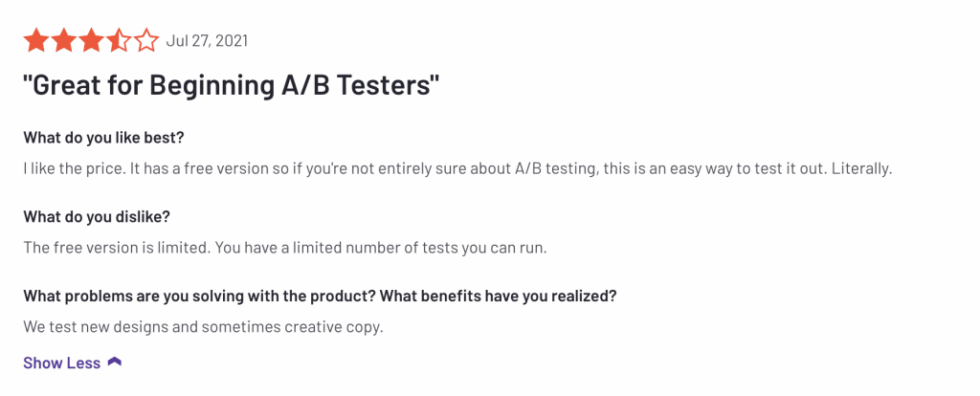Viewport: 980px width, 396px height.
Task: Click the "We test new designs" answer text
Action: tap(203, 327)
